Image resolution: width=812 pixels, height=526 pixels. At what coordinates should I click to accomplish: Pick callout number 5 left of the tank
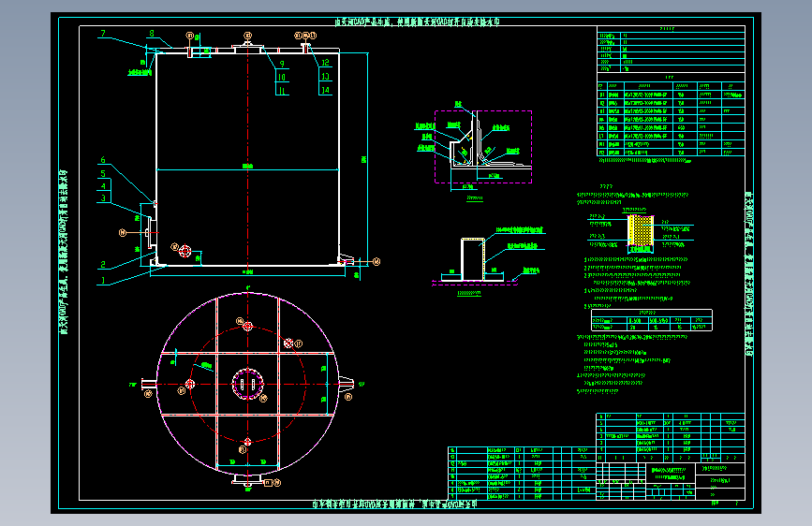103,173
